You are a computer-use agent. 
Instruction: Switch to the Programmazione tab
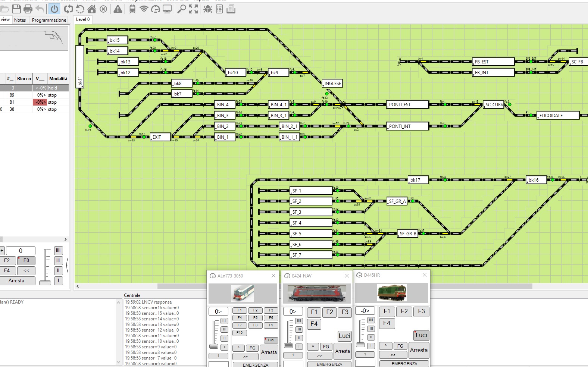[49, 20]
